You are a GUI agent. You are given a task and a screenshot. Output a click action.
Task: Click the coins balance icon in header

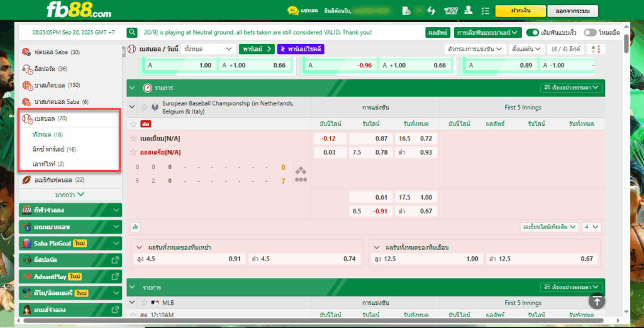coord(406,11)
